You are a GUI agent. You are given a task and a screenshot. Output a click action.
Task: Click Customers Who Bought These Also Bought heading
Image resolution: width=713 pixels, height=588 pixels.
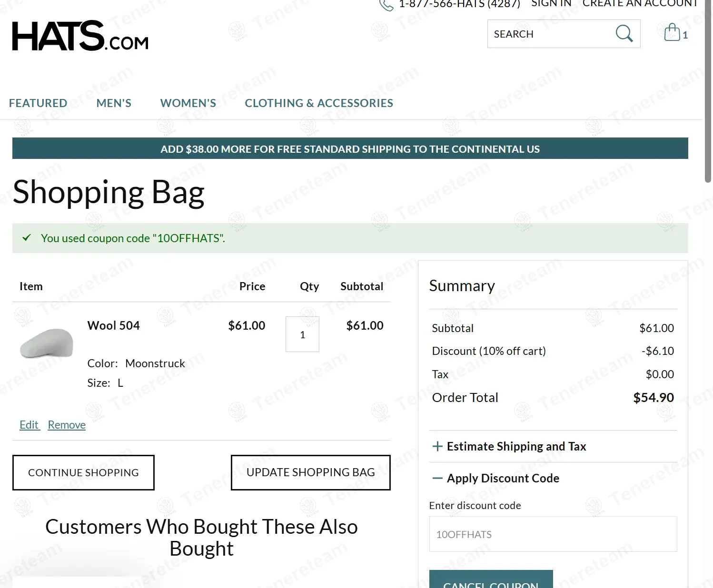tap(201, 538)
